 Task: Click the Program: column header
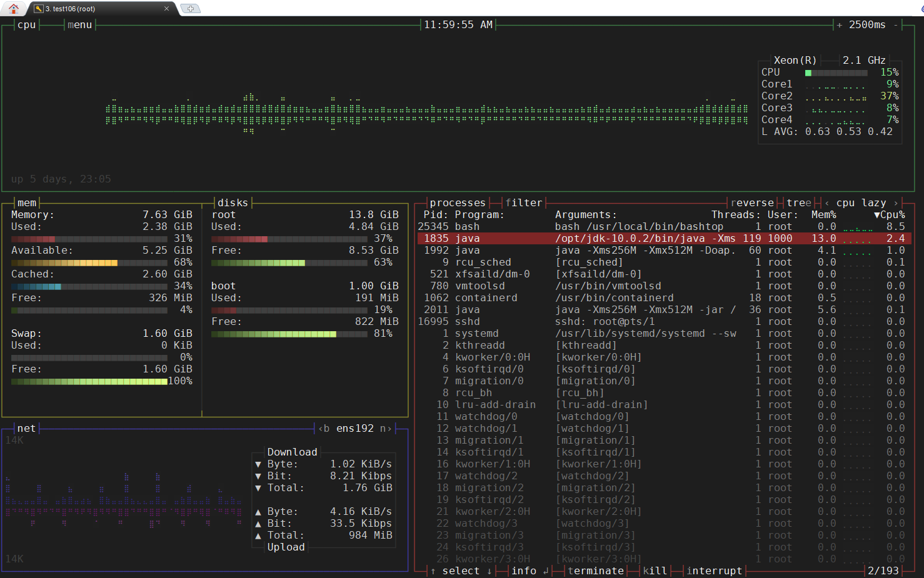(x=480, y=215)
